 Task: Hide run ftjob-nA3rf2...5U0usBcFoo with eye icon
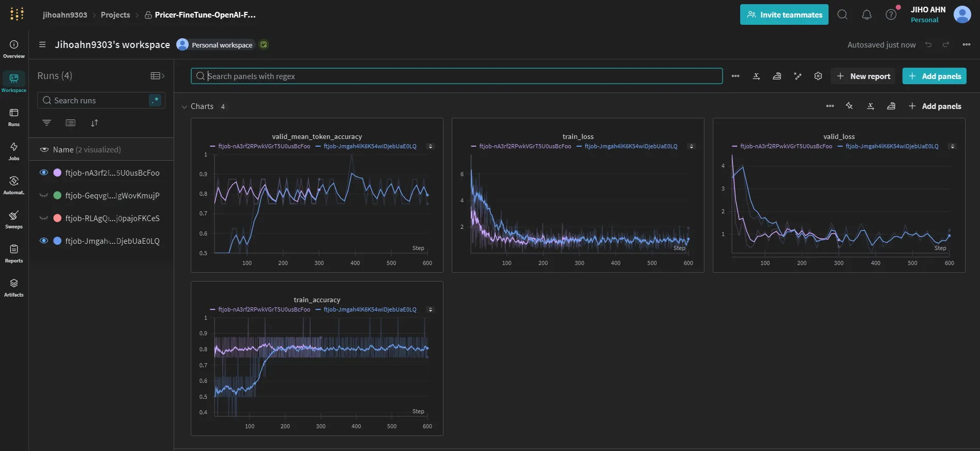tap(44, 173)
